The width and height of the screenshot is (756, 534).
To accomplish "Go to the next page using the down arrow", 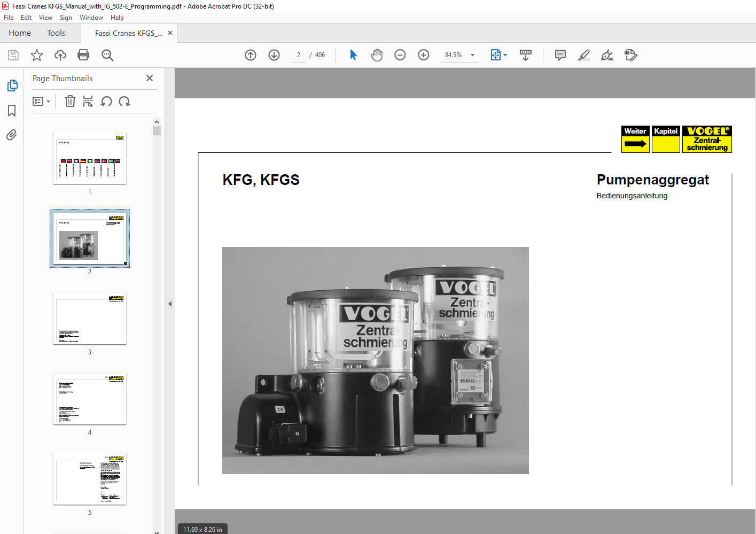I will [x=274, y=55].
